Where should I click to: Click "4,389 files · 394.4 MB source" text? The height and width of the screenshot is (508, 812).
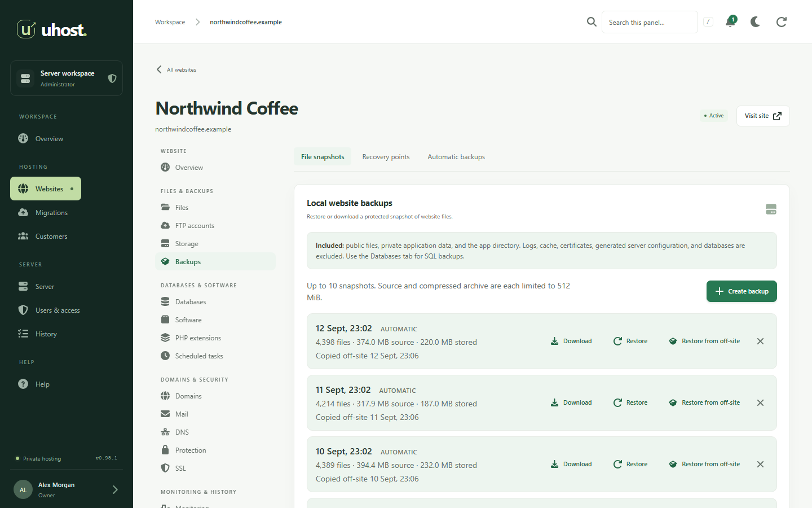(365, 466)
